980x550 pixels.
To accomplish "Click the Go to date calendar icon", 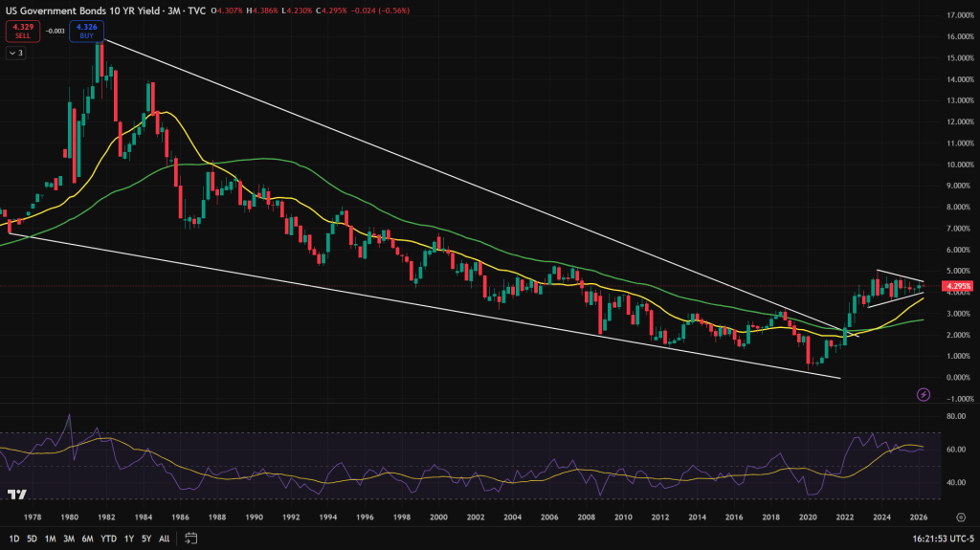I will pos(191,538).
